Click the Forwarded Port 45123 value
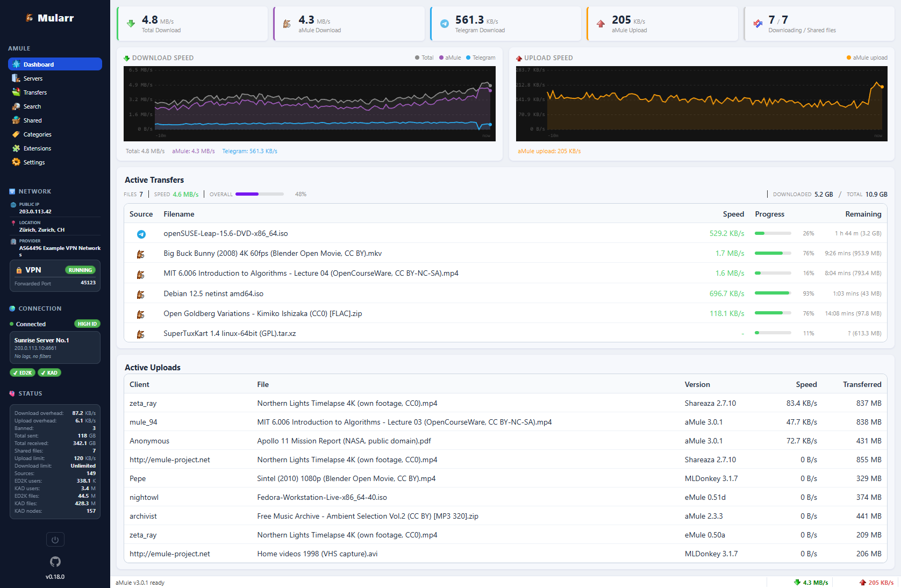The width and height of the screenshot is (901, 588). click(x=88, y=283)
